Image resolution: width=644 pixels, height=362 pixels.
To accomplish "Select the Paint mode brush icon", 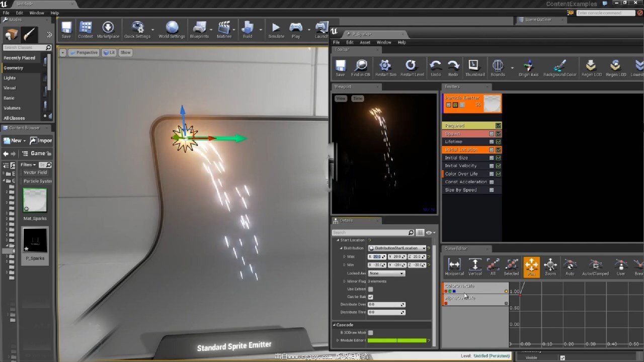I will click(29, 34).
